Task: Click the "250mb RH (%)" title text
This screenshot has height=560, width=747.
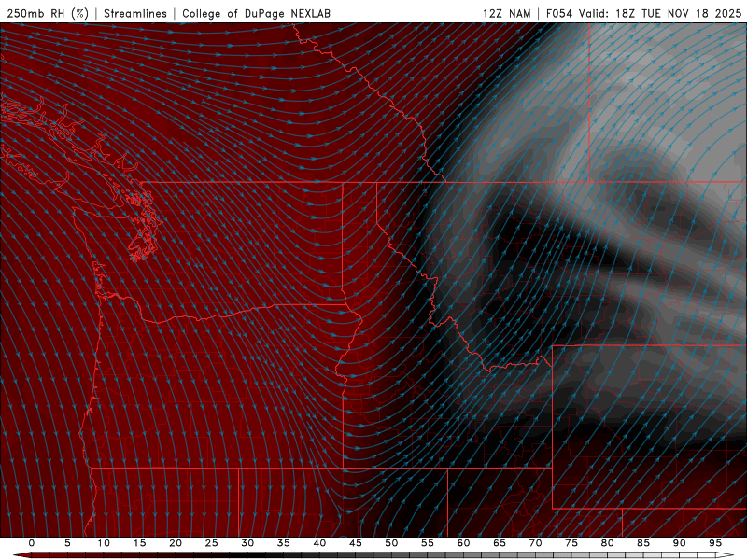Action: [48, 13]
